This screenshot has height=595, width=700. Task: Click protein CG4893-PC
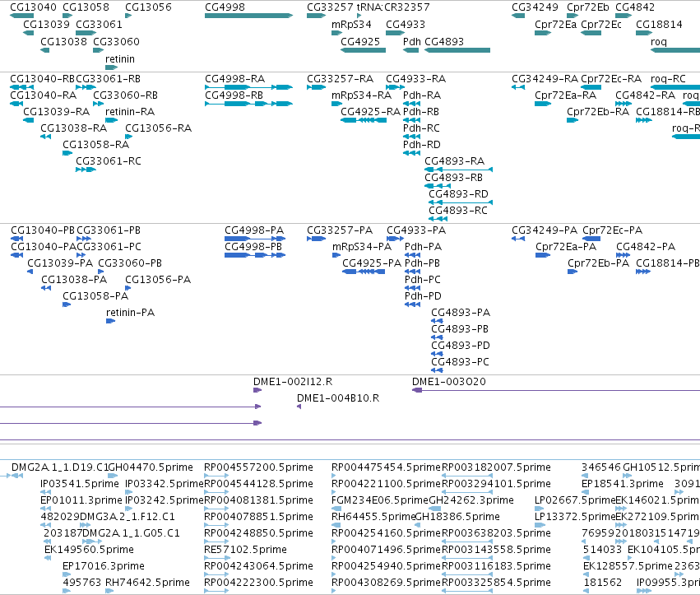point(437,370)
